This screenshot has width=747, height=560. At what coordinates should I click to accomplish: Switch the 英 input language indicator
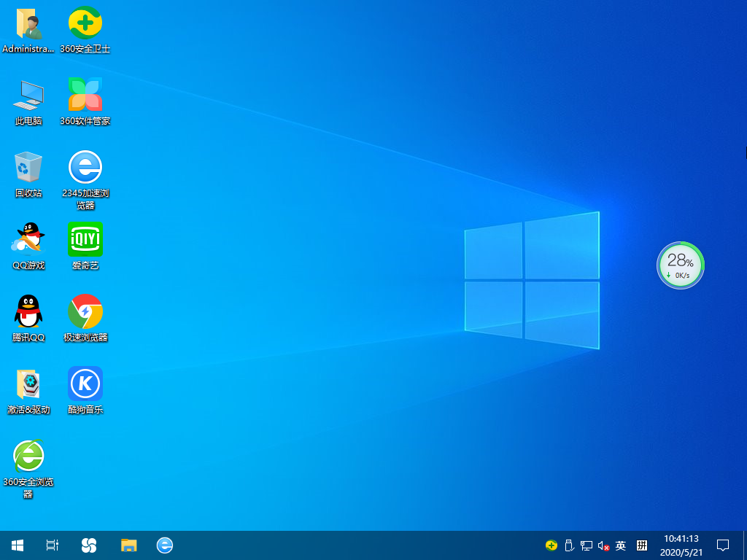point(620,545)
